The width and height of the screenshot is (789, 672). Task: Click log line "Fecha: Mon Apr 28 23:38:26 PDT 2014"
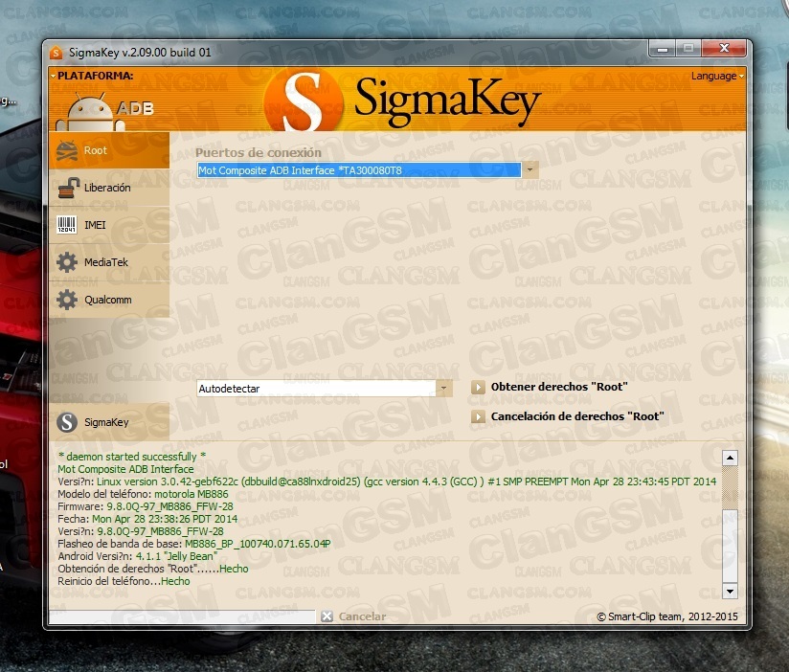(x=147, y=519)
